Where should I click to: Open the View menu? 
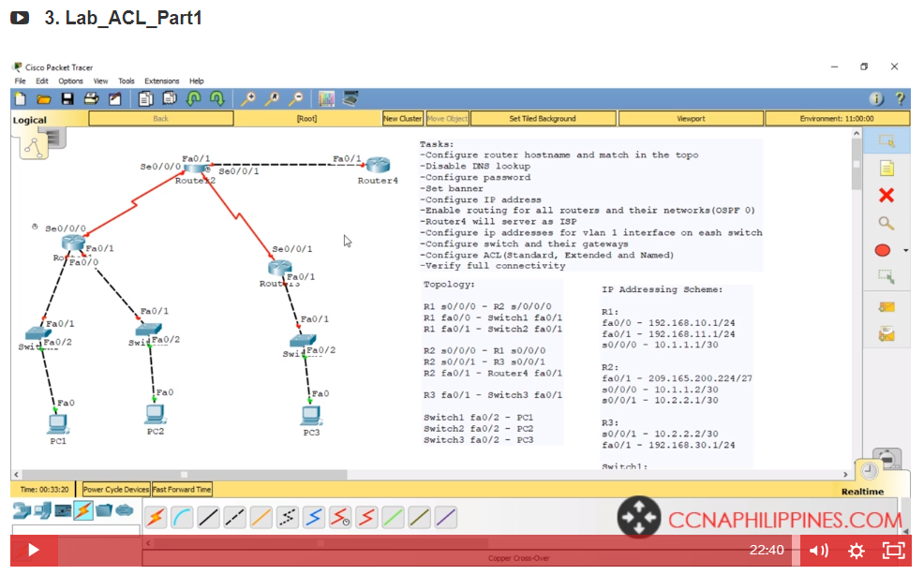(101, 81)
